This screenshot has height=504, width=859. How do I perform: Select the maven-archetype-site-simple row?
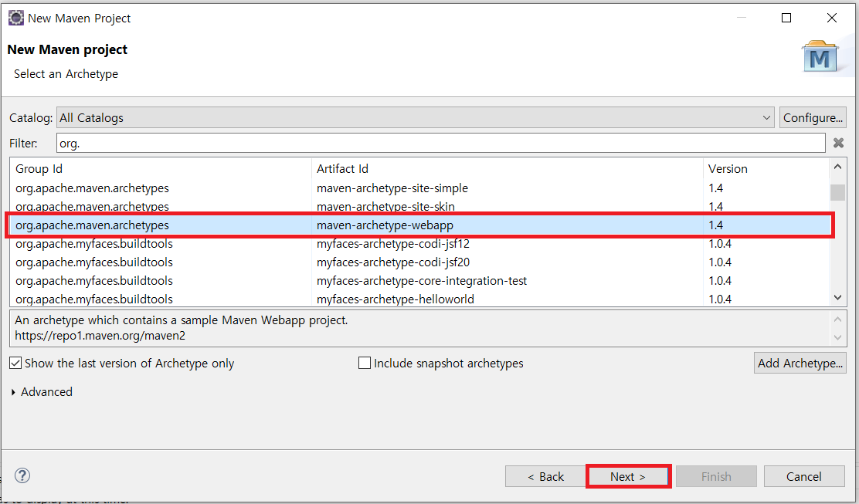click(420, 188)
